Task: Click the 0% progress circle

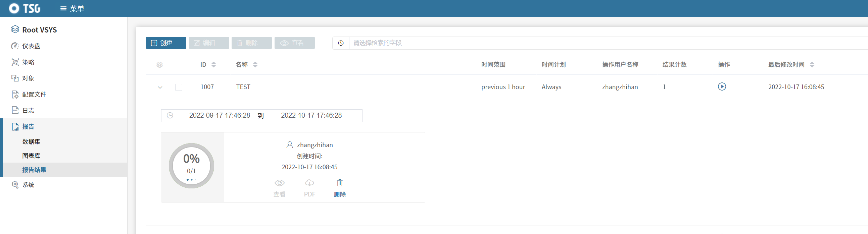Action: point(191,166)
